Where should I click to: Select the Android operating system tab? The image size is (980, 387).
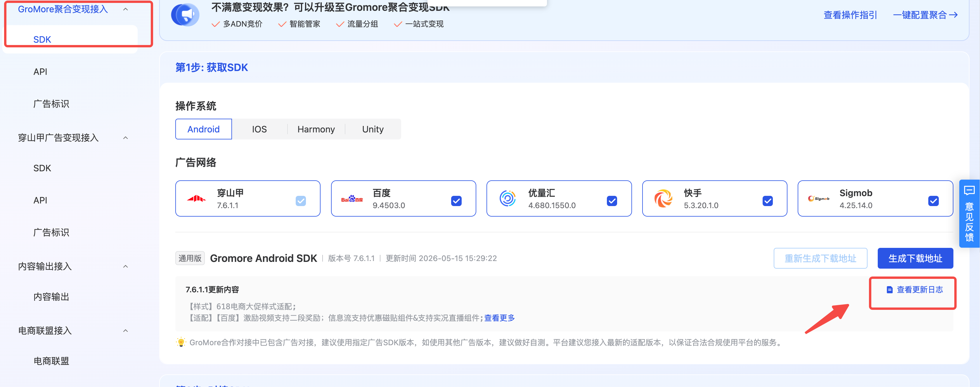click(204, 129)
